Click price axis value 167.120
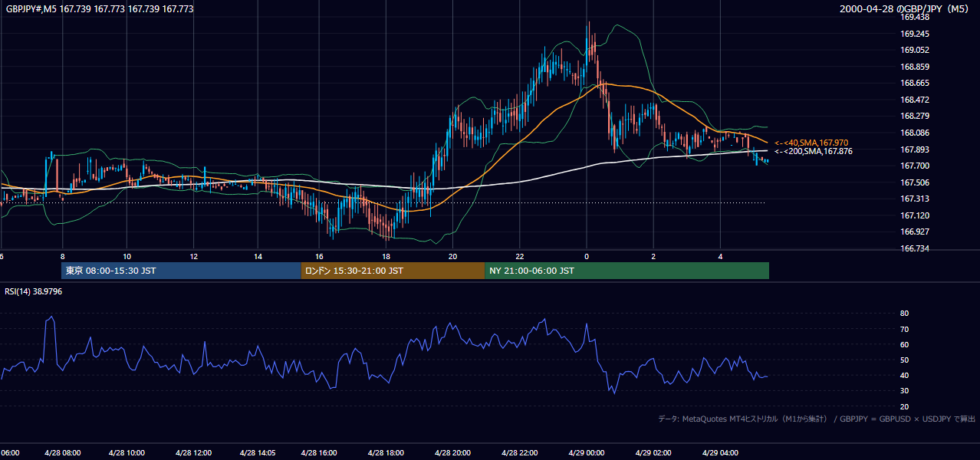Screen dimensions: 980x460 (x=915, y=215)
